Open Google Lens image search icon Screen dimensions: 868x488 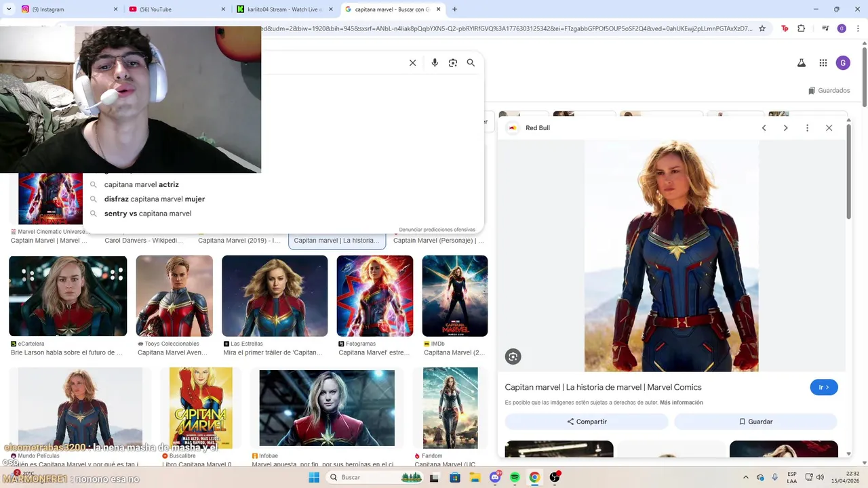[x=453, y=63]
